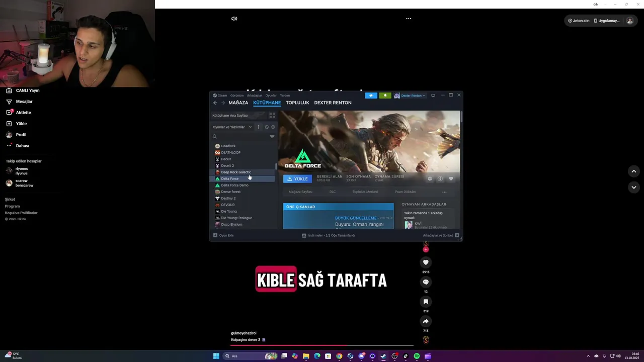Add Delta Force to favorites heart
The width and height of the screenshot is (644, 362).
[451, 179]
